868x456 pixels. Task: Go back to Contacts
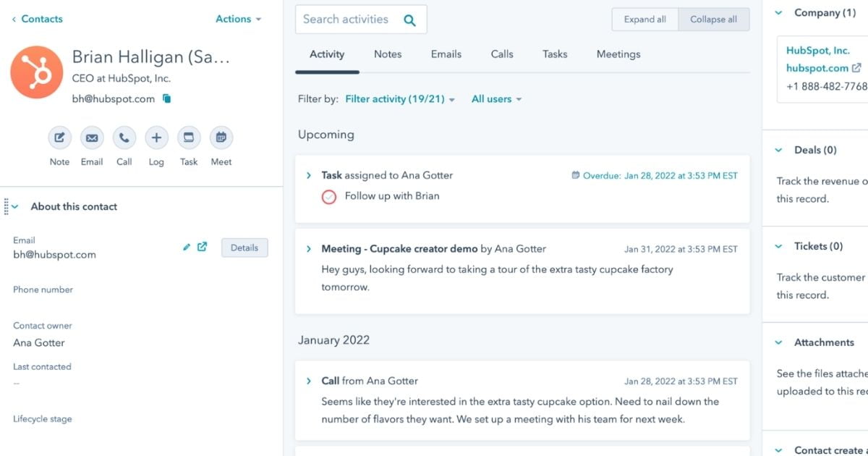click(37, 19)
